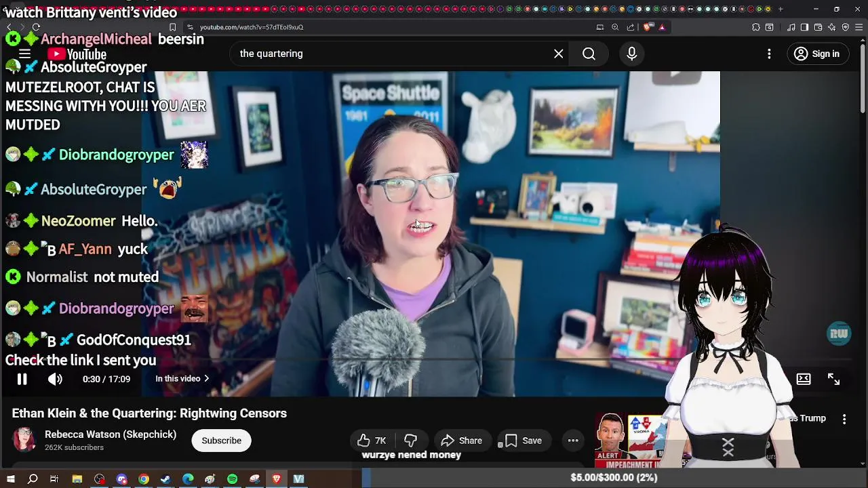Image resolution: width=868 pixels, height=488 pixels.
Task: Share the video
Action: [462, 441]
